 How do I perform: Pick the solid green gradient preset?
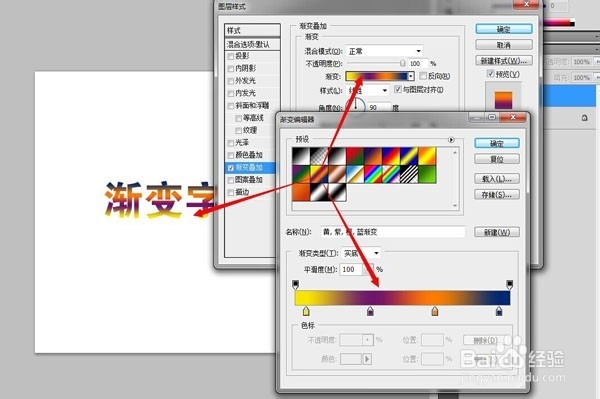[x=427, y=174]
